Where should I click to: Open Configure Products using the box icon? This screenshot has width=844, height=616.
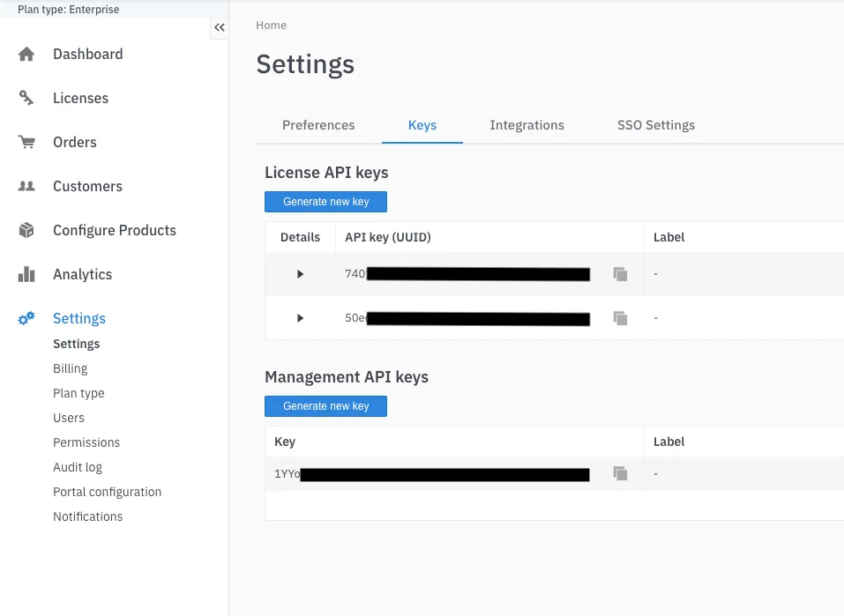(x=27, y=230)
